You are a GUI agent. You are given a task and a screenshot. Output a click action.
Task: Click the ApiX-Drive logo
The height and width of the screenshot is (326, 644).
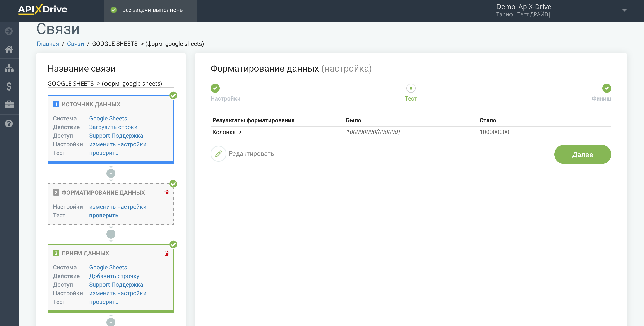pos(43,10)
